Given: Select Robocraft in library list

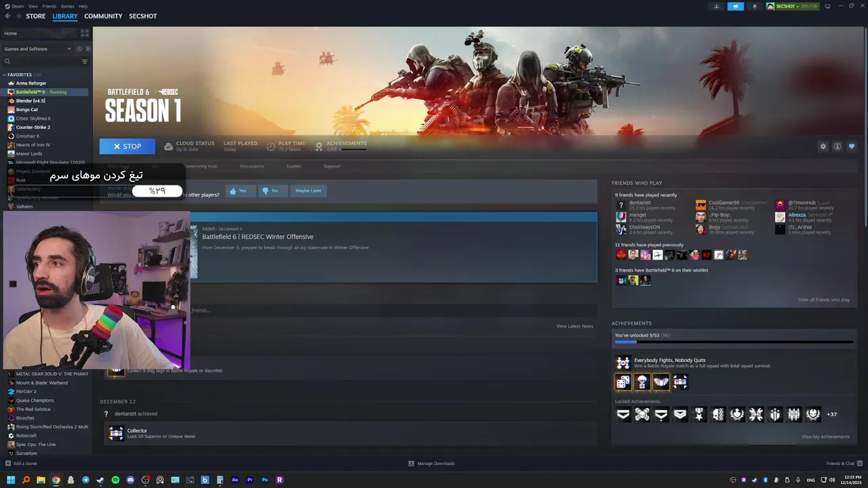Looking at the screenshot, I should pos(26,436).
